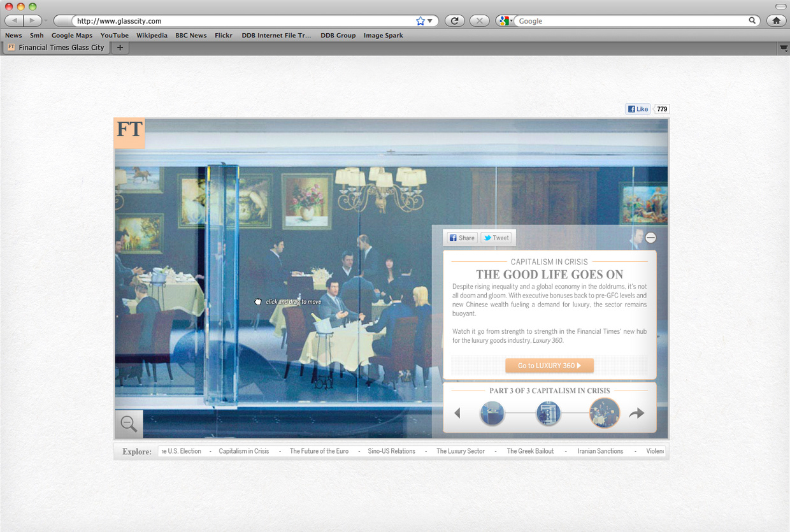Open the browser home page button
This screenshot has width=790, height=532.
point(776,21)
